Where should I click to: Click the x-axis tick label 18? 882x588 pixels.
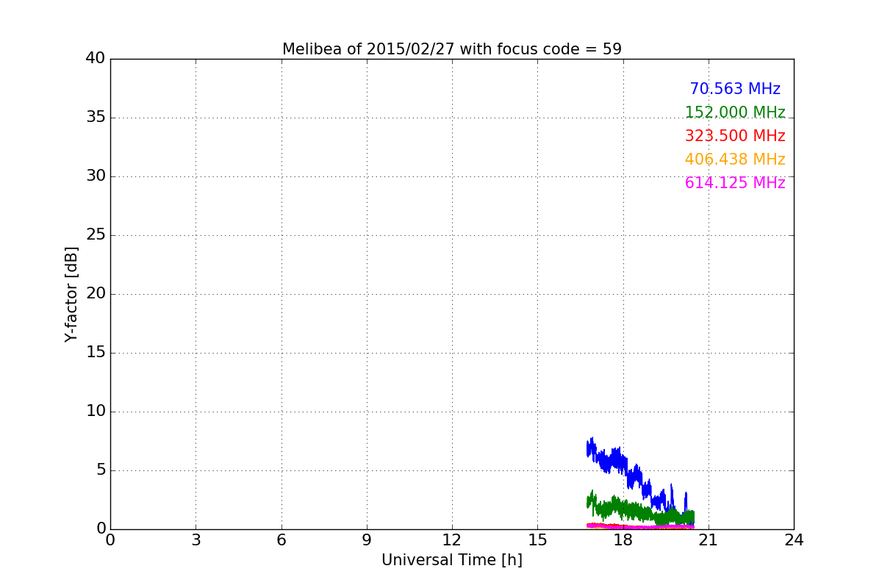623,540
